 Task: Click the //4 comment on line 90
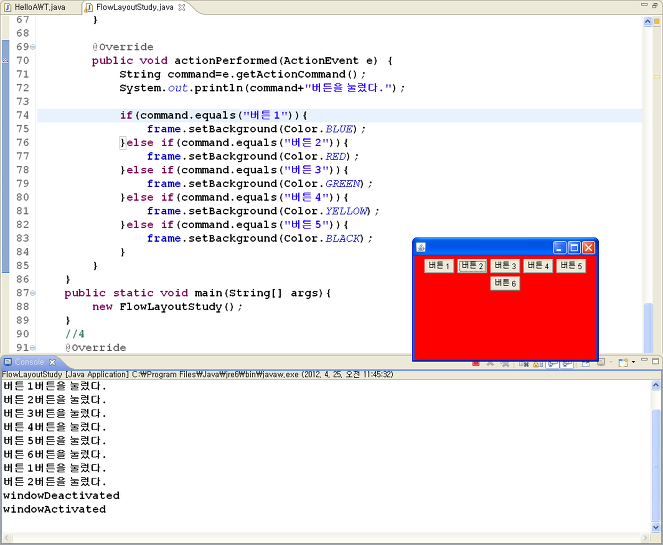click(x=75, y=334)
